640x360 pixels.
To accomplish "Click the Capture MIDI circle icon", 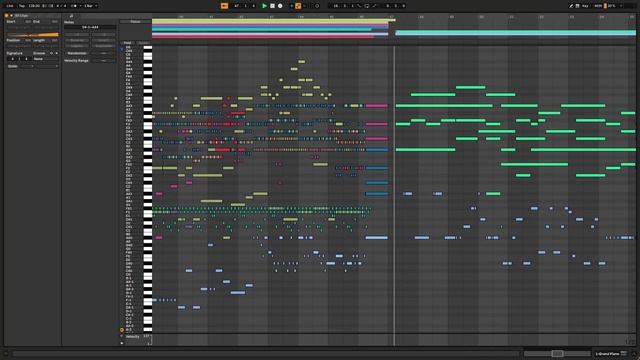I will pyautogui.click(x=317, y=6).
